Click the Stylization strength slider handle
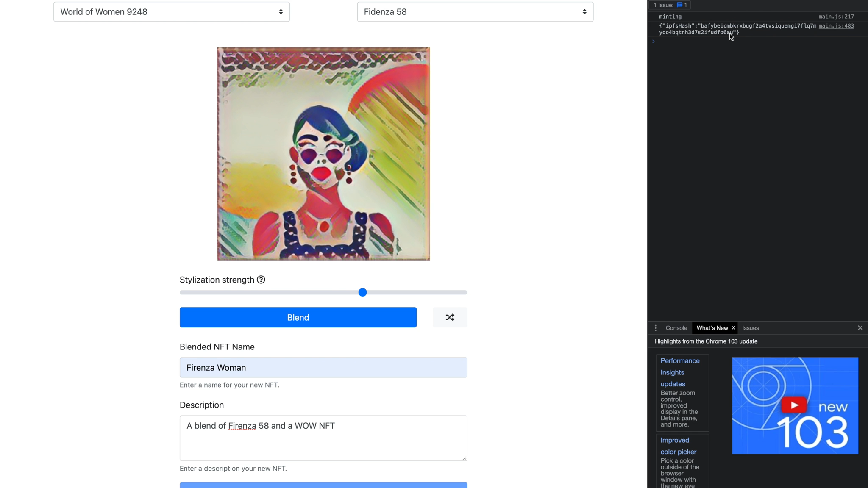The width and height of the screenshot is (868, 488). [x=362, y=292]
